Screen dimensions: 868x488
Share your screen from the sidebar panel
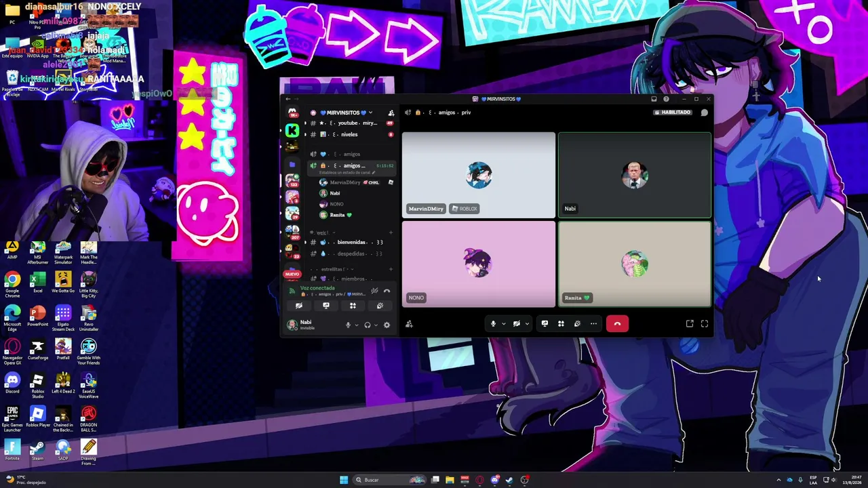(326, 306)
